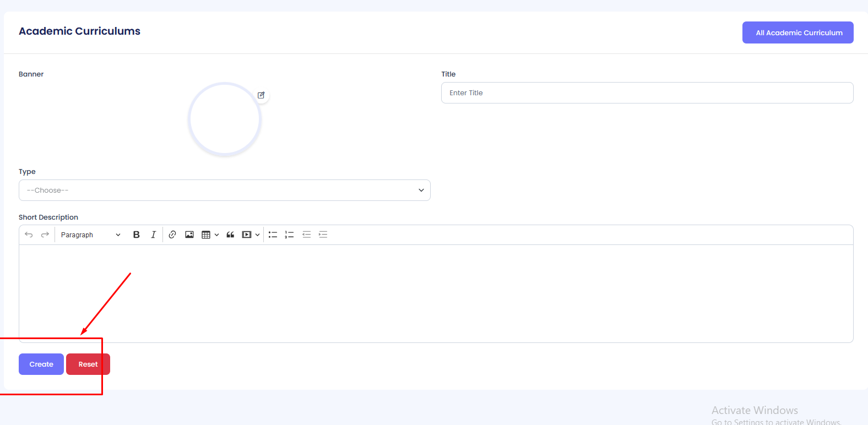868x425 pixels.
Task: Open the Paragraph heading style dropdown
Action: tap(90, 235)
